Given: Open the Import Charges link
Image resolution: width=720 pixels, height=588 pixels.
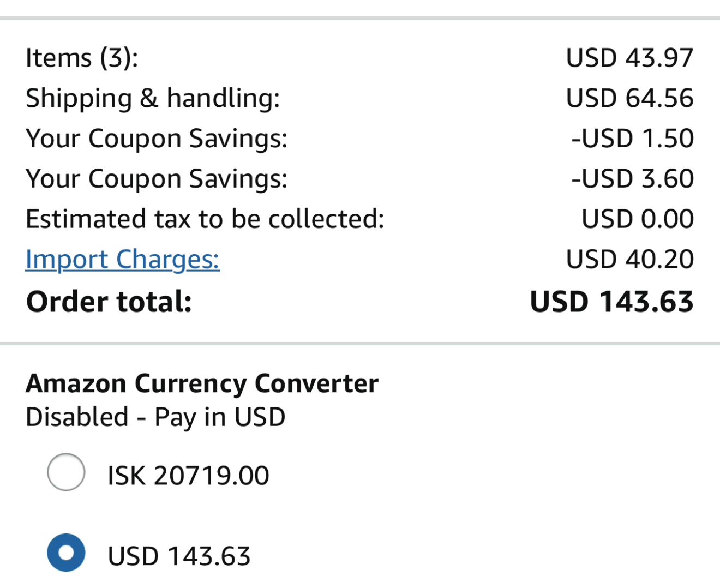Looking at the screenshot, I should pos(122,259).
